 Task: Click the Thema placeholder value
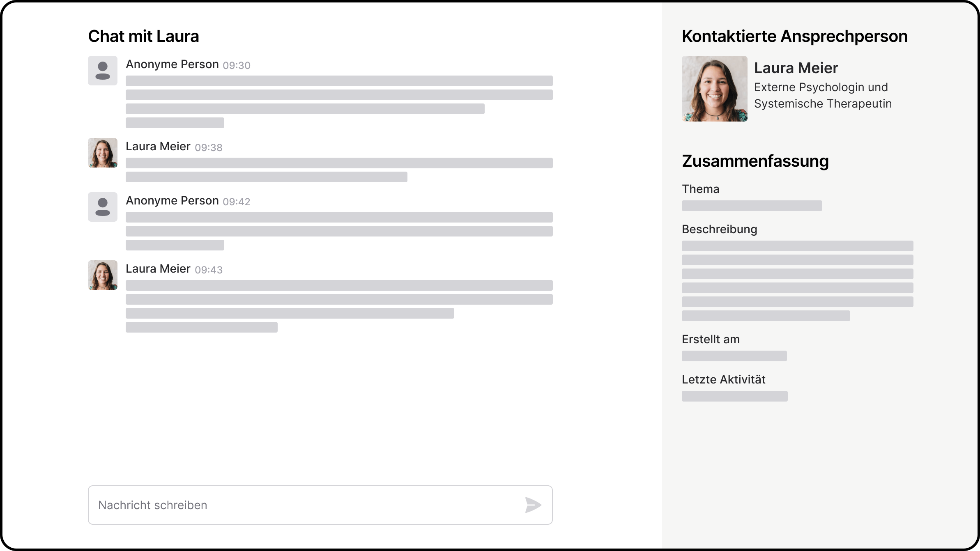coord(752,206)
